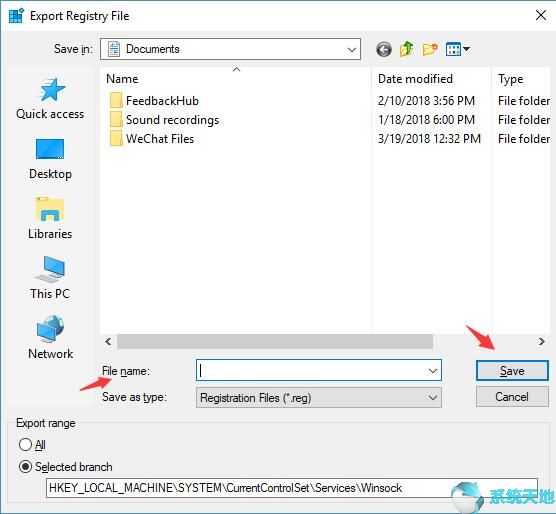Open Network in places bar

pos(50,338)
